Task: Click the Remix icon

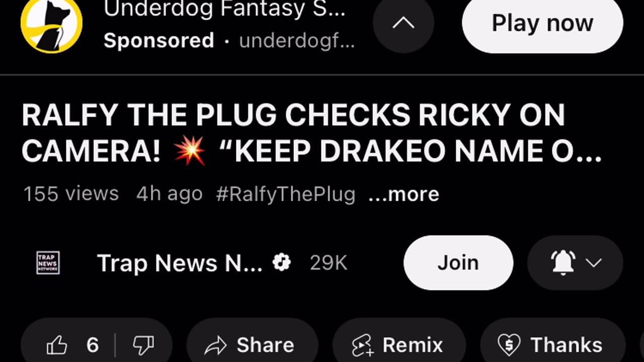Action: tap(362, 345)
